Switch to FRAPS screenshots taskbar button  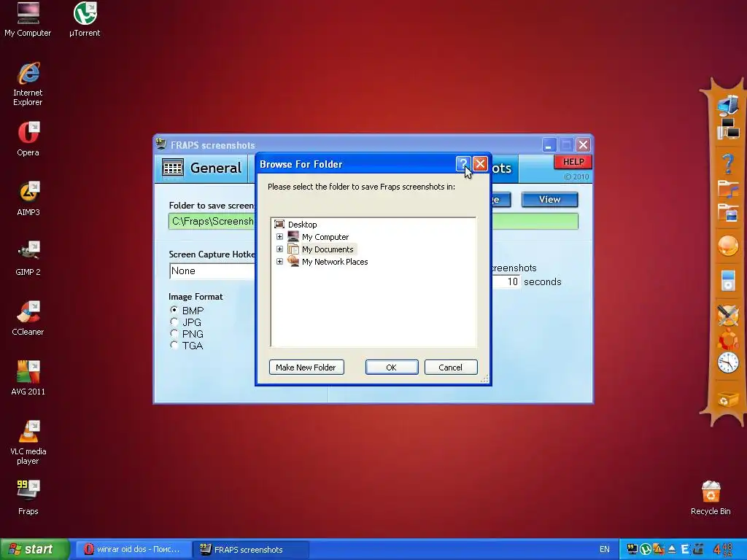point(252,549)
